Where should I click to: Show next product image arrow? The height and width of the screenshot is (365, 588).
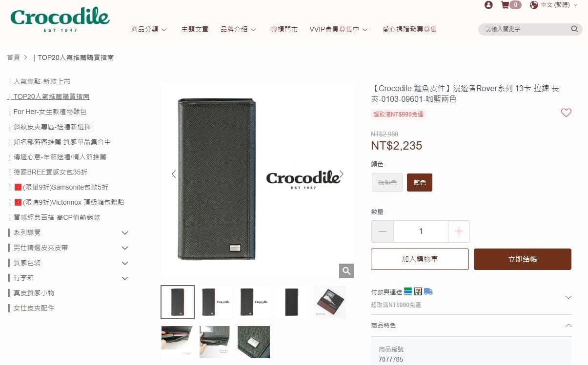coord(342,174)
